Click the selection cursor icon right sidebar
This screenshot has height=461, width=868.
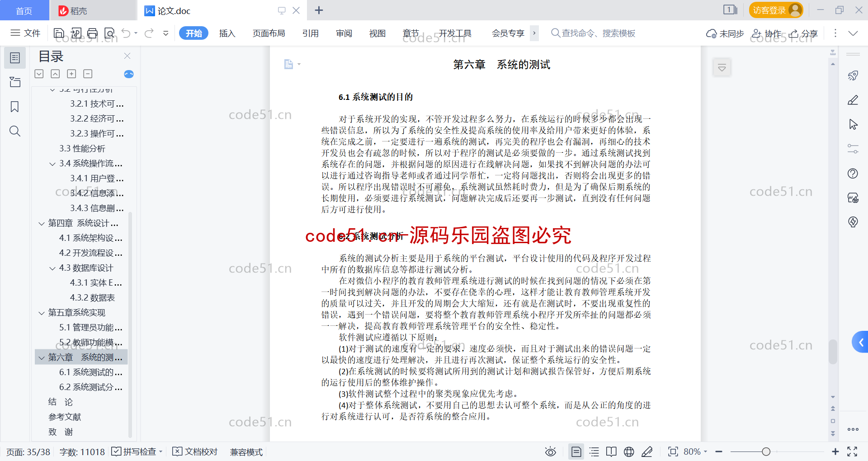[853, 124]
